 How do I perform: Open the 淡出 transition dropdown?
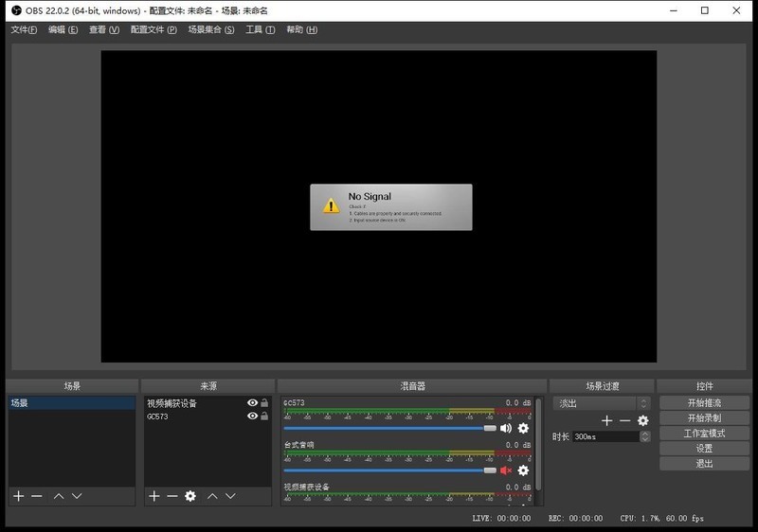click(x=603, y=403)
